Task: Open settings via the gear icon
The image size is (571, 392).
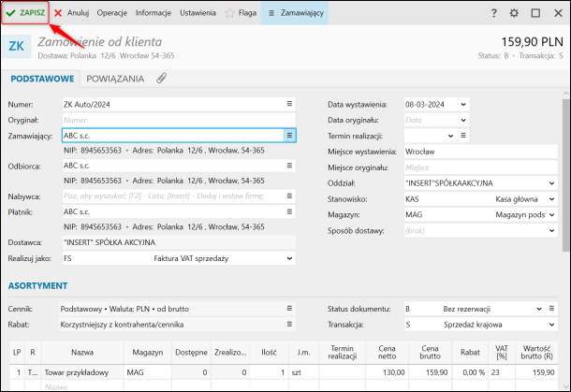Action: click(x=514, y=13)
